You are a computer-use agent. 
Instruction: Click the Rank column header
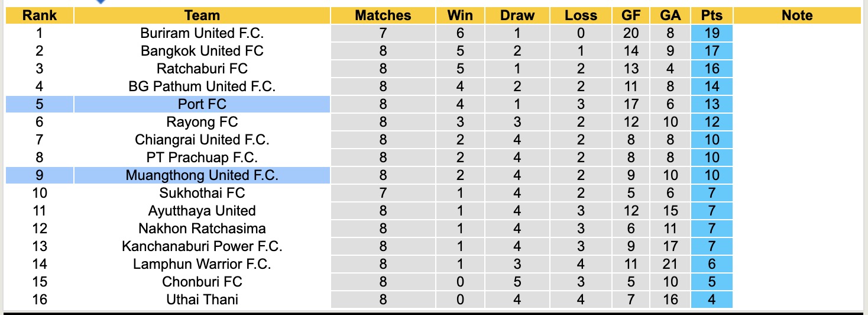pos(40,15)
